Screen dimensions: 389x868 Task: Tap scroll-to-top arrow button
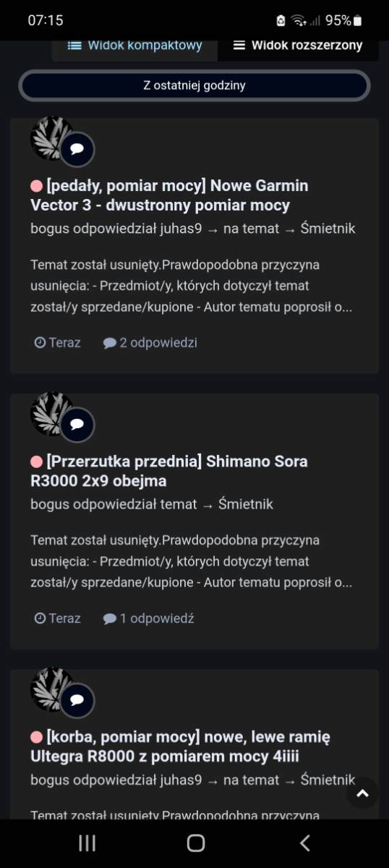363,793
